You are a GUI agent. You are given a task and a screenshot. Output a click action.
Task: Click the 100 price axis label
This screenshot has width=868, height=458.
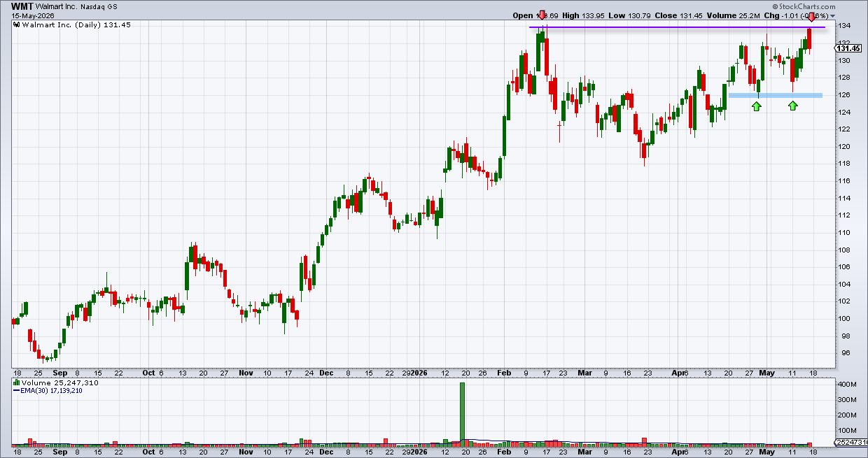(844, 319)
